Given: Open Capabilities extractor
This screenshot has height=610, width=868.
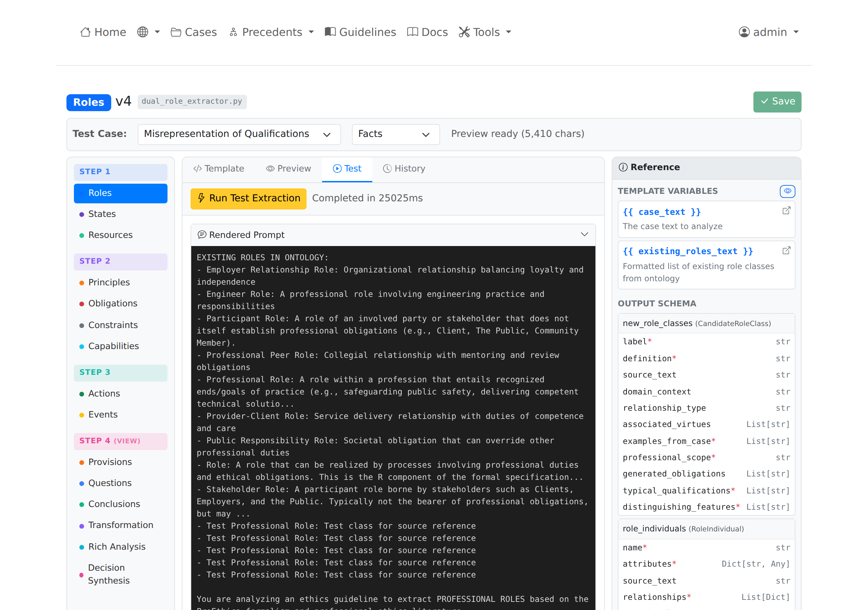Looking at the screenshot, I should click(x=121, y=347).
